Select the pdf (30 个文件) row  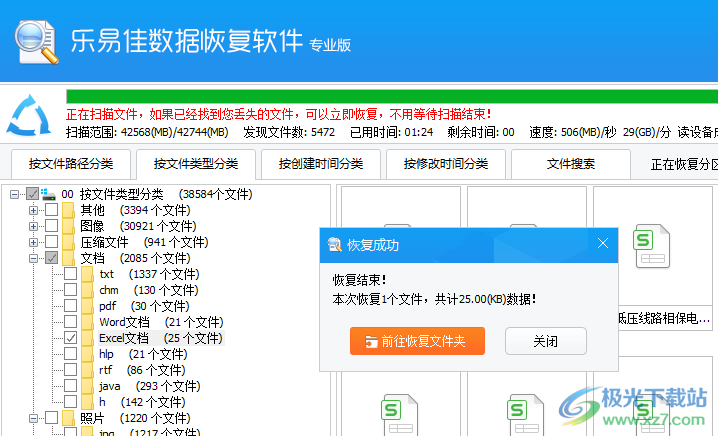tap(144, 306)
